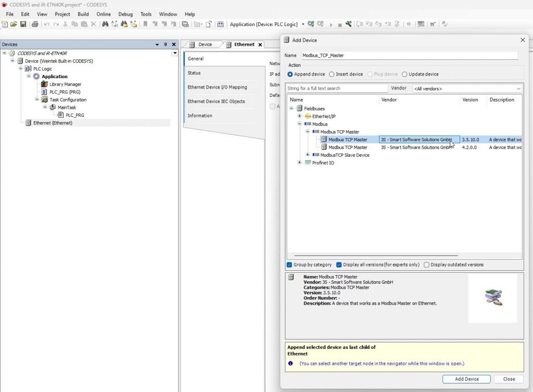Click the Copy toolbar icon
Image resolution: width=533 pixels, height=392 pixels.
pyautogui.click(x=74, y=24)
